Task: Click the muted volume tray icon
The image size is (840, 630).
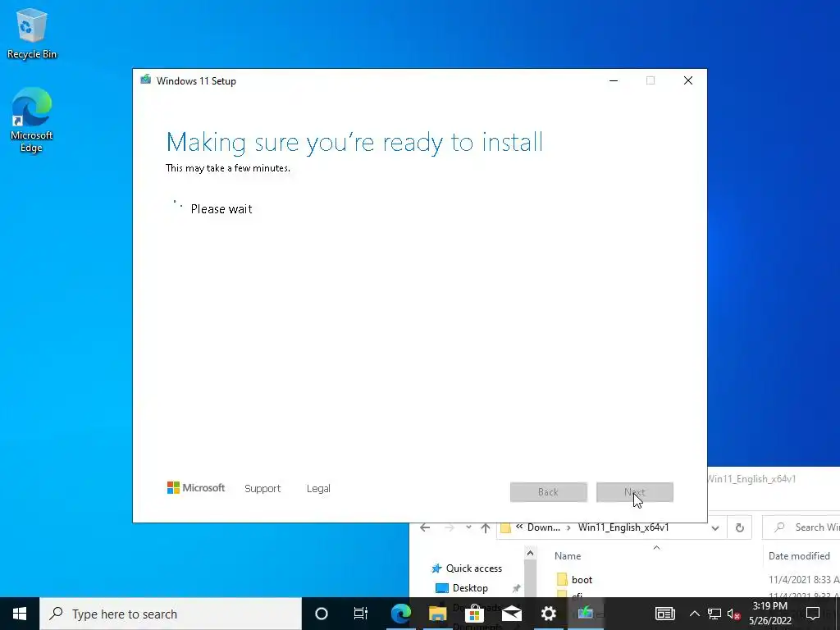Action: click(x=733, y=614)
